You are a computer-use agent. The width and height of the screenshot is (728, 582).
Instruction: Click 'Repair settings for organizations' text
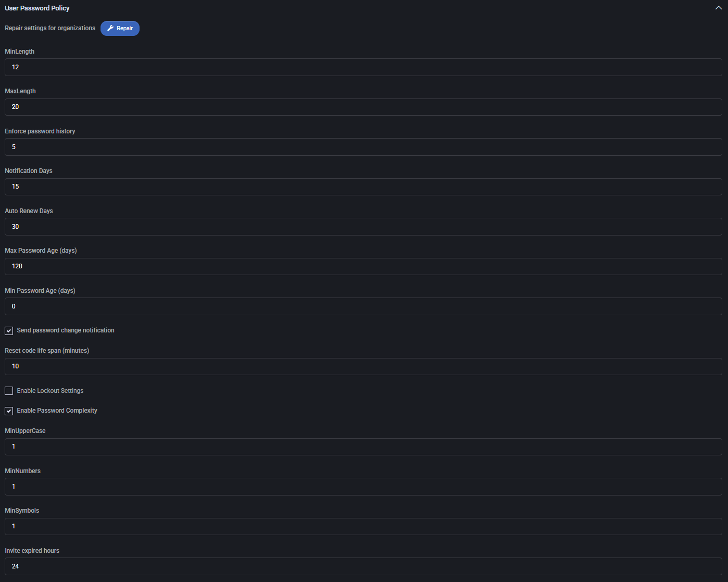(50, 28)
